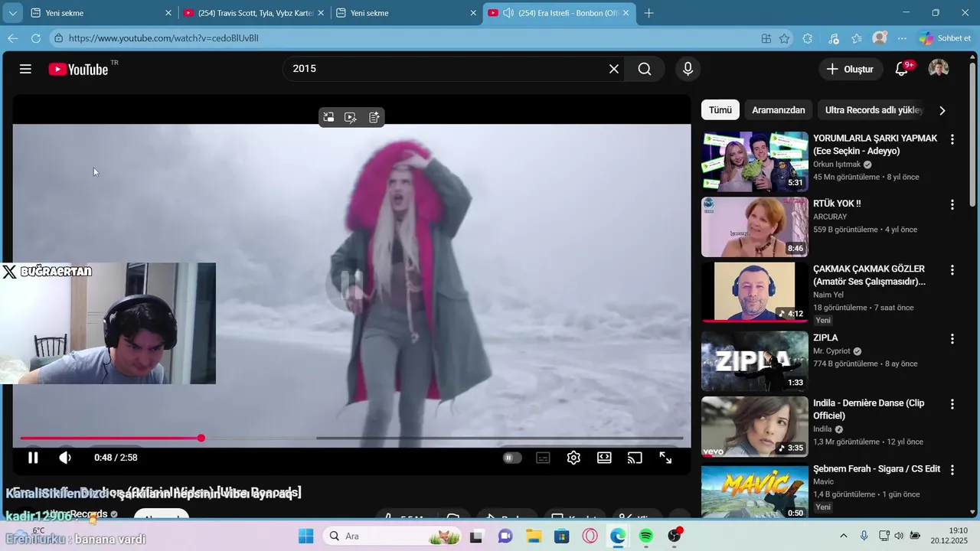The image size is (980, 551).
Task: Open YouTube notifications bell
Action: (902, 69)
